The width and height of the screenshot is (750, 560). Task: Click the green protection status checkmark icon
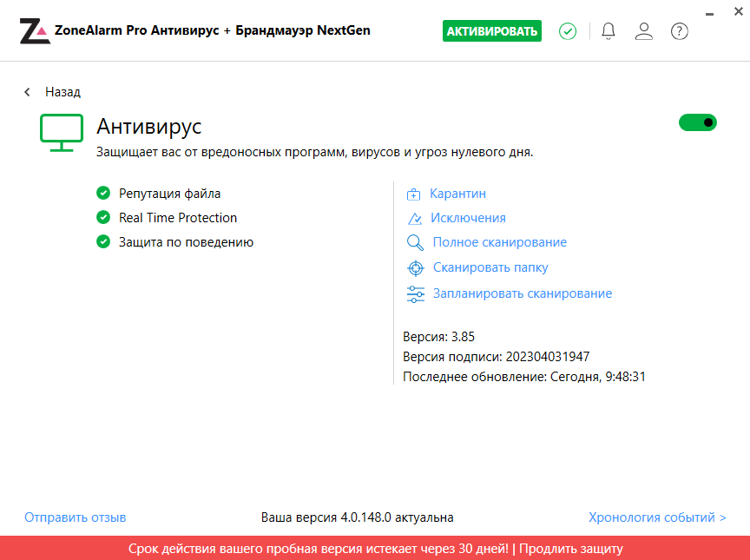(x=568, y=31)
